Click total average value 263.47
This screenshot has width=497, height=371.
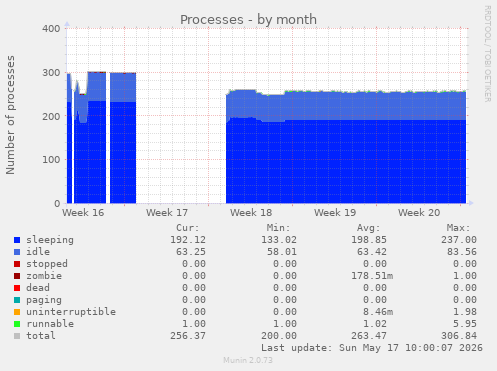(x=369, y=336)
